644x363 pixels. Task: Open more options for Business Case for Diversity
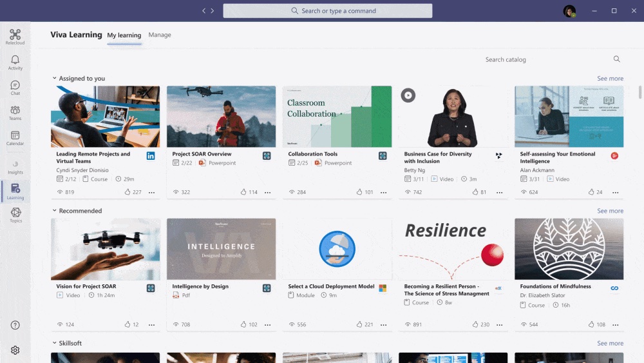tap(500, 192)
